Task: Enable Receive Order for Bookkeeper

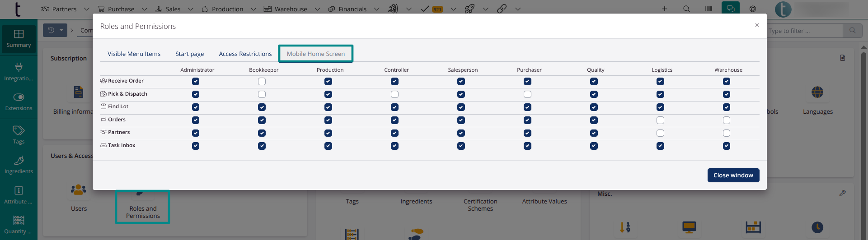Action: pos(262,82)
